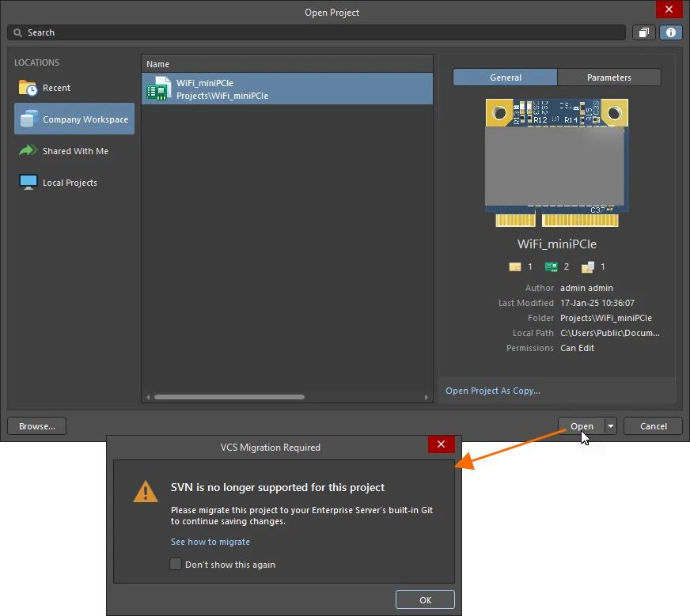Select the Company Workspace location
This screenshot has width=690, height=616.
(x=74, y=119)
